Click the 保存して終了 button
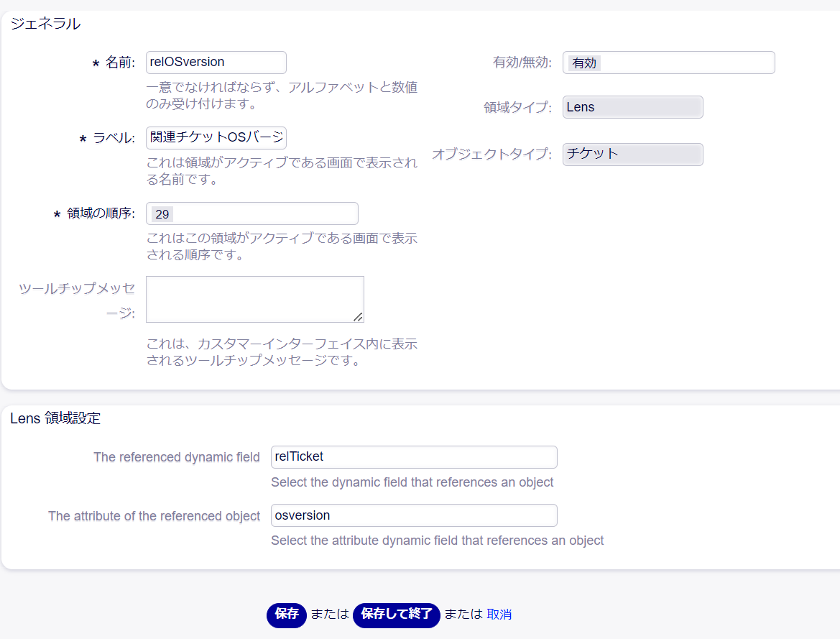The height and width of the screenshot is (639, 840). 397,615
